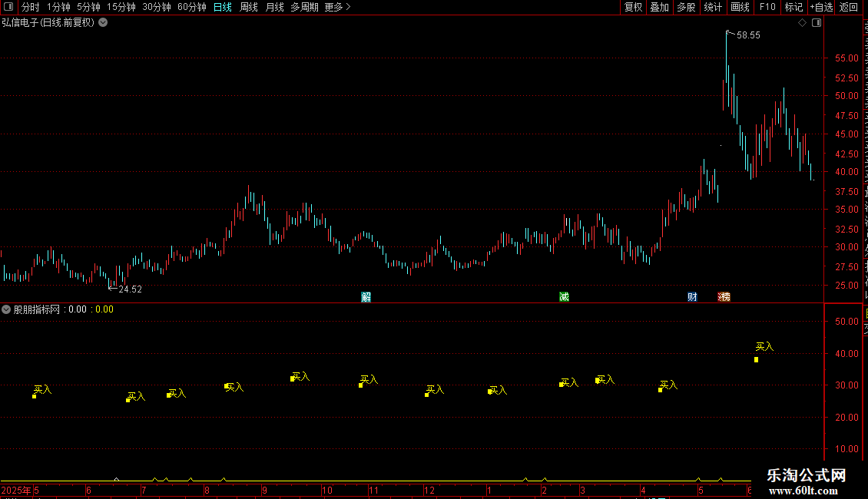This screenshot has height=499, width=868.
Task: Click the panel layout icon at top-left
Action: coord(8,7)
